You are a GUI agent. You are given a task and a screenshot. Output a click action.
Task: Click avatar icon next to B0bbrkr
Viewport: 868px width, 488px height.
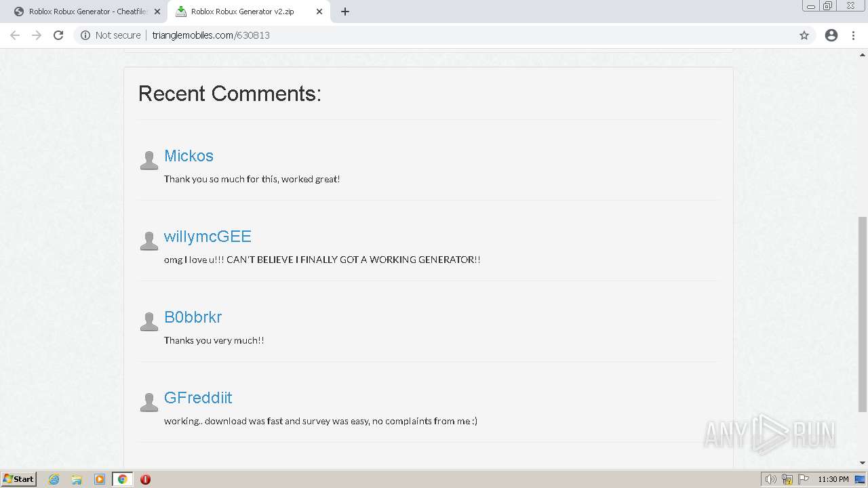tap(149, 321)
